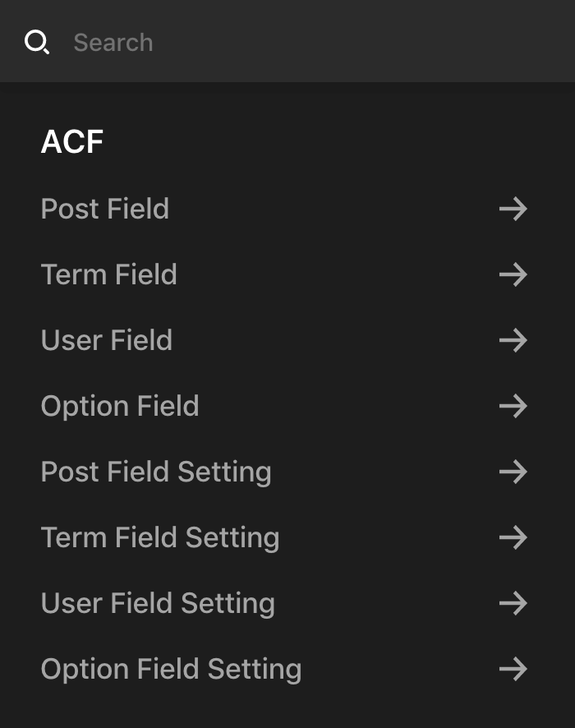The width and height of the screenshot is (575, 728).
Task: Choose the Option Field Setting option
Action: (x=171, y=669)
